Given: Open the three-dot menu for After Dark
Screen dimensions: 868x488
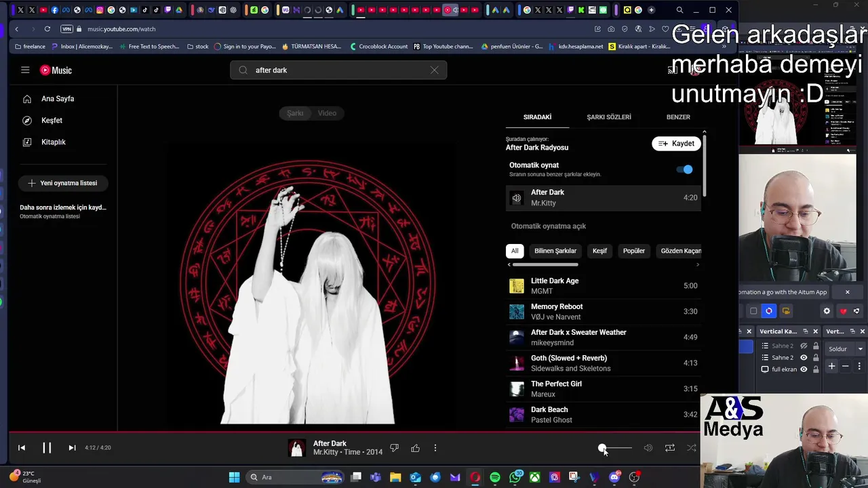Looking at the screenshot, I should coord(435,448).
